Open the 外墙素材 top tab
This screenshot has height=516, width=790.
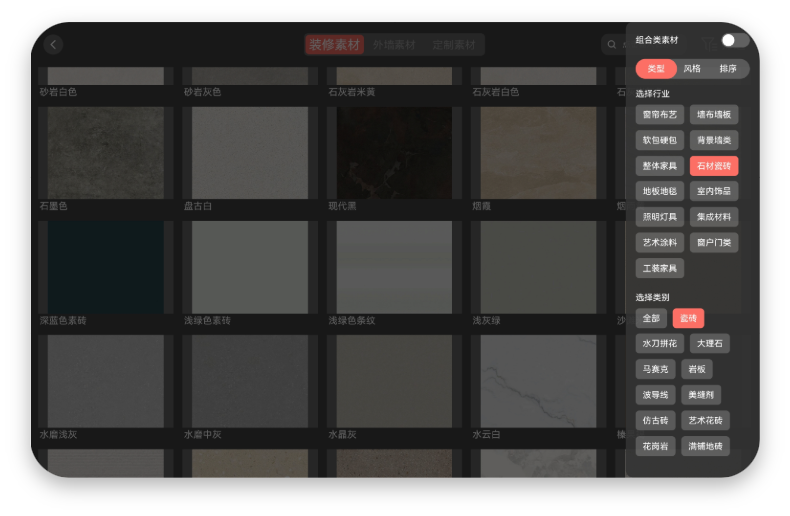(394, 45)
